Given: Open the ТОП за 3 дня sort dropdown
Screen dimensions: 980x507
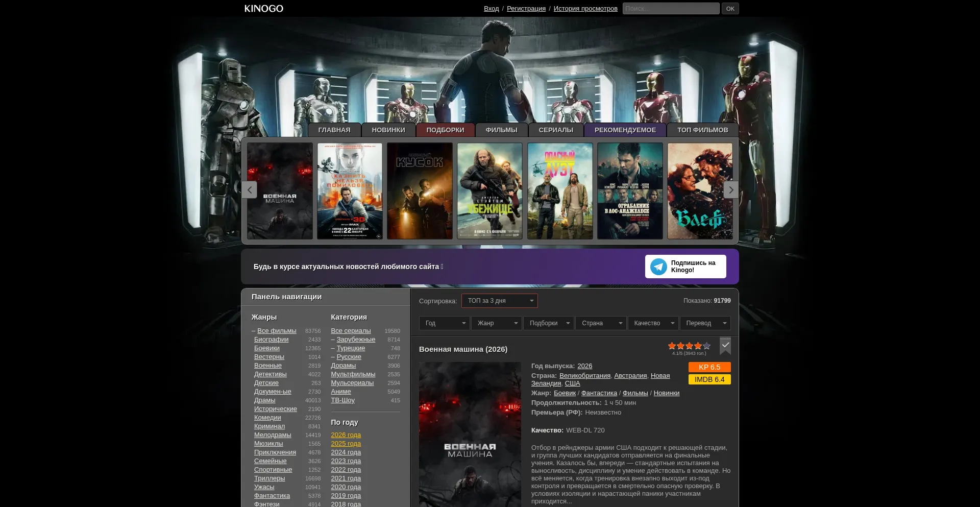Looking at the screenshot, I should point(500,301).
